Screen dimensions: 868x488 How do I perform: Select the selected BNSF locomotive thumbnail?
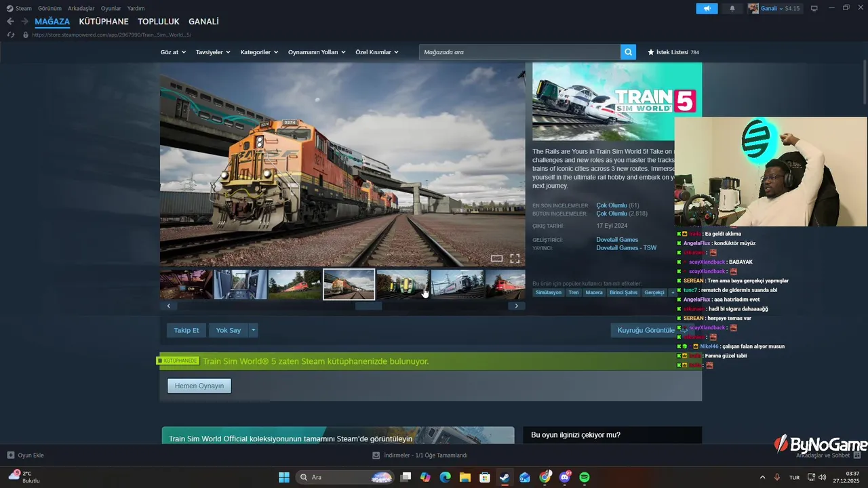pos(349,284)
